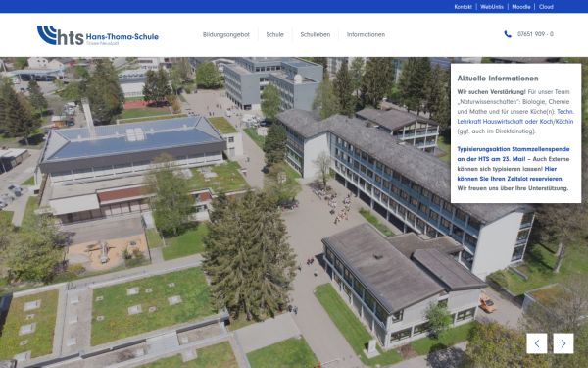Open the Cloud link

click(546, 7)
